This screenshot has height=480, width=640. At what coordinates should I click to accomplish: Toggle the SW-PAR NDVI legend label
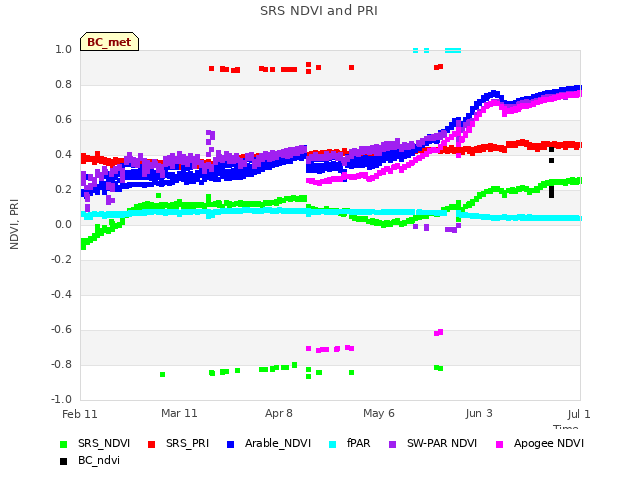[x=442, y=444]
